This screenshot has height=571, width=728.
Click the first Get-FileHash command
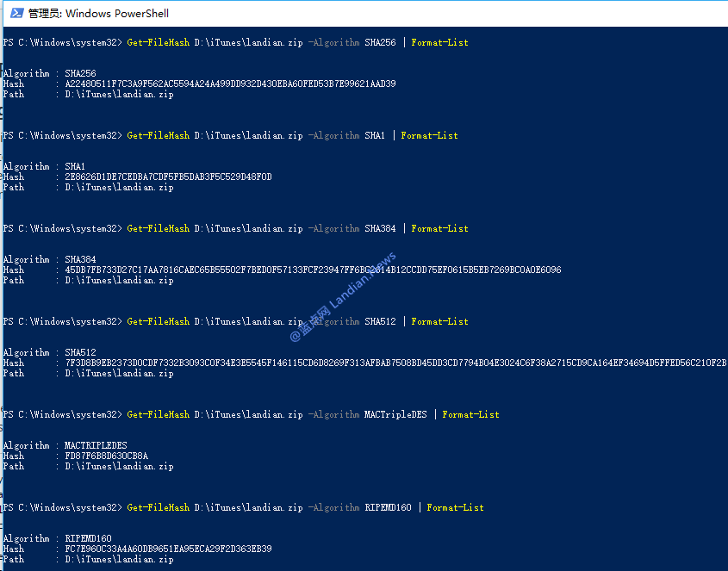coord(158,41)
